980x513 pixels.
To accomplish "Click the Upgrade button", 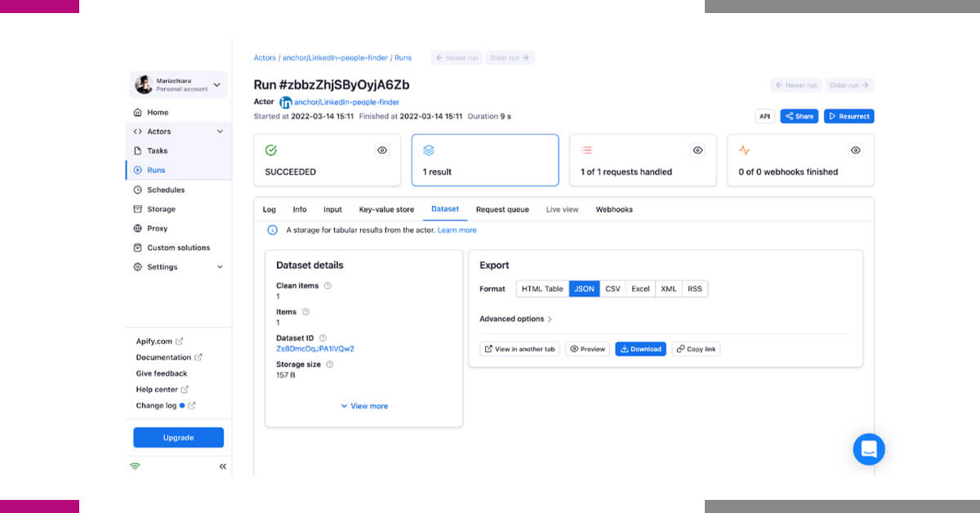I will pyautogui.click(x=178, y=438).
